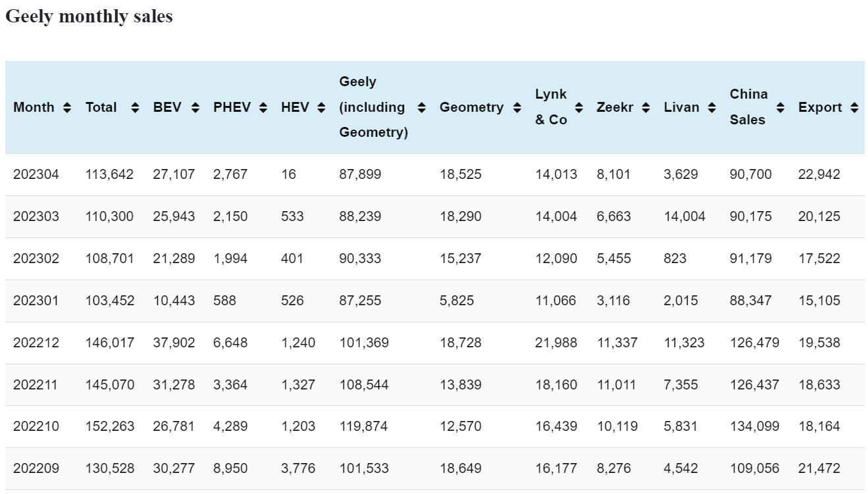Sort by Livan column arrow icon
The width and height of the screenshot is (868, 494).
coord(712,107)
